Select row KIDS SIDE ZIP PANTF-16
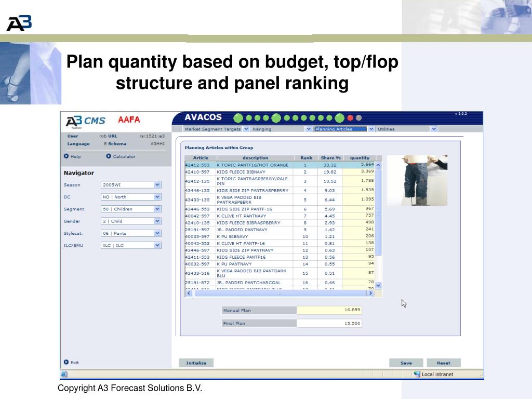Screen dimensions: 532x399 click(280, 209)
